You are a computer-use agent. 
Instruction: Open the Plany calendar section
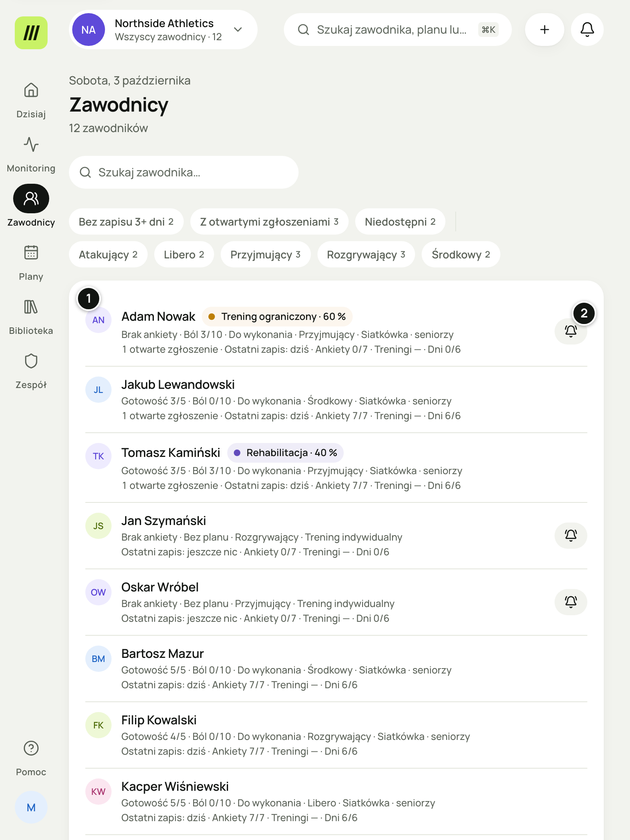point(31,262)
